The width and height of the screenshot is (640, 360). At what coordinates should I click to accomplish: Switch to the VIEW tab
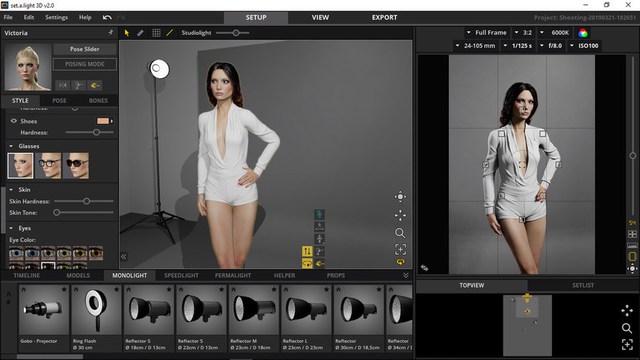tap(320, 18)
